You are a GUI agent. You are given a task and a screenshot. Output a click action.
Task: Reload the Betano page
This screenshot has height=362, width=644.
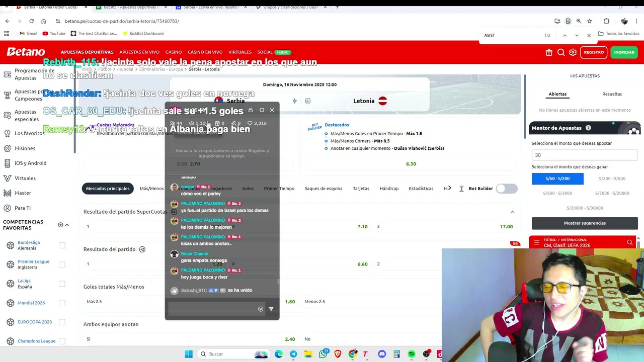click(x=31, y=21)
